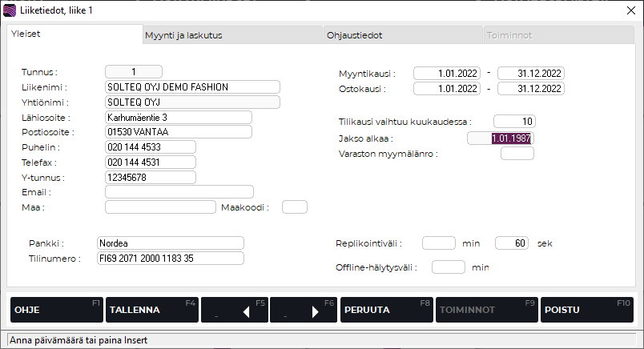The image size is (644, 349).
Task: Click the Liikenimi input field
Action: click(x=192, y=87)
